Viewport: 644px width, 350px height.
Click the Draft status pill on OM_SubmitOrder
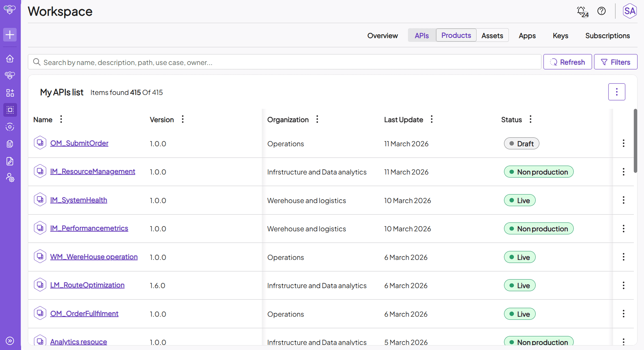tap(522, 144)
